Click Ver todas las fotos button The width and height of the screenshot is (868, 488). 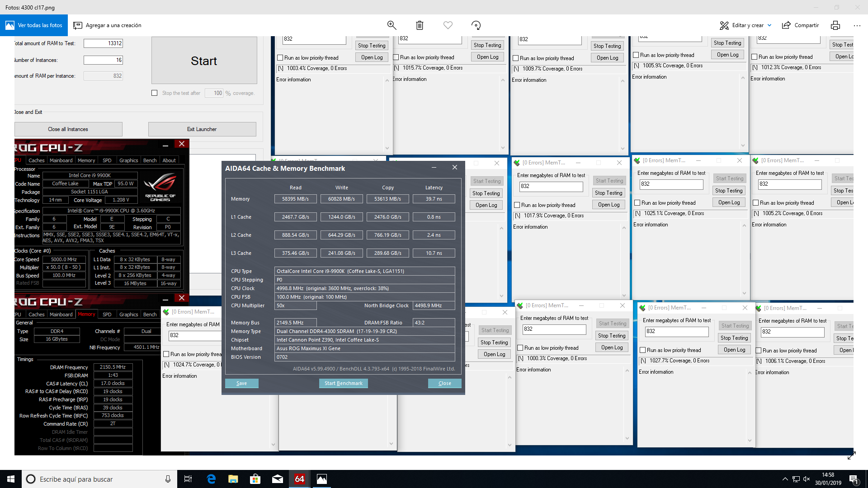coord(34,25)
